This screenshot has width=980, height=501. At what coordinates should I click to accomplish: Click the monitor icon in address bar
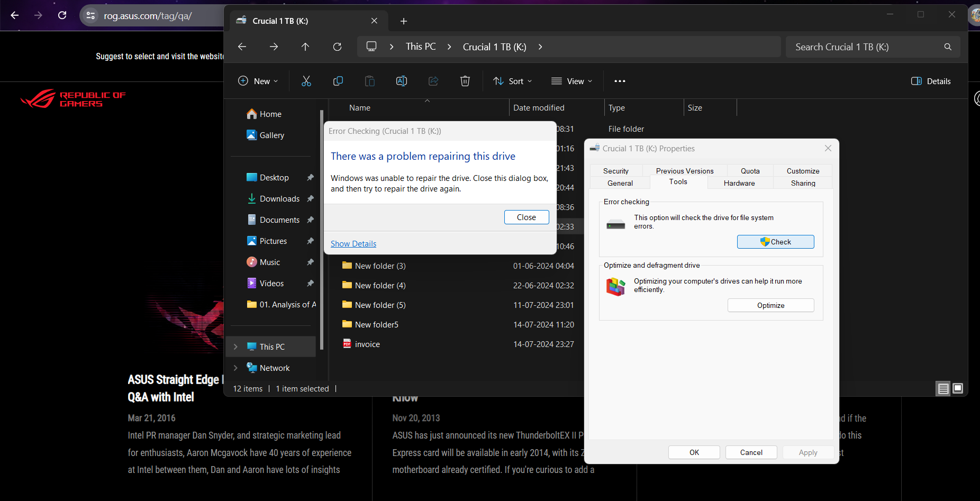point(371,47)
